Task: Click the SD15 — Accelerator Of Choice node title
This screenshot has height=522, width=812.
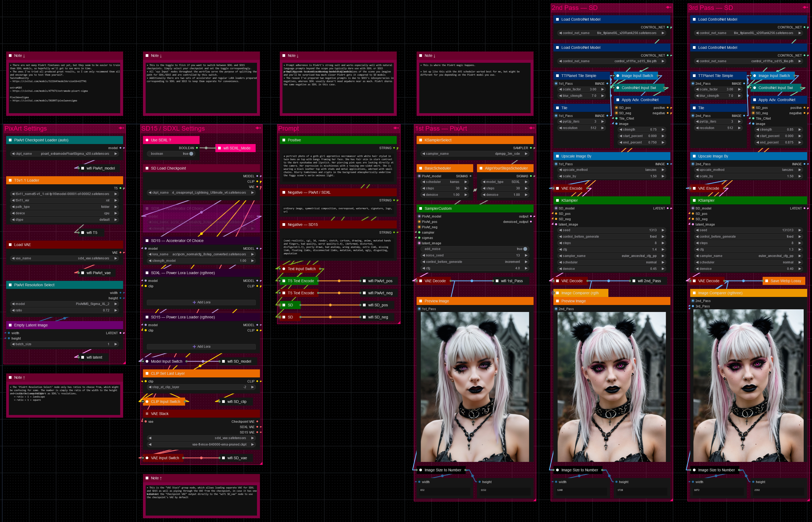Action: coord(177,241)
